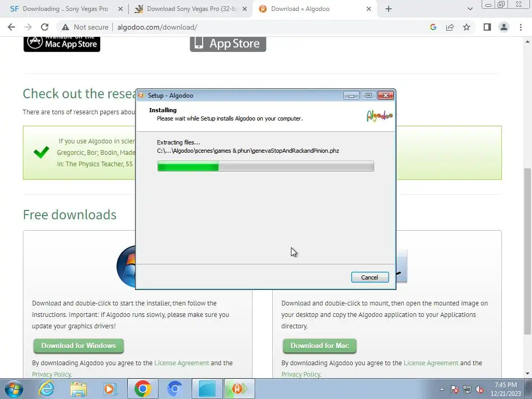Screen dimensions: 532x399
Task: Click the taskbar clock 7:45 PM
Action: 506,385
